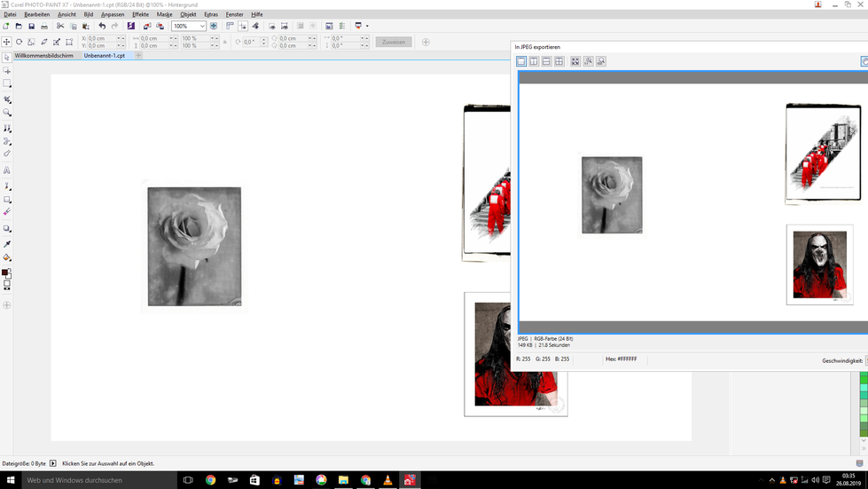Click the Import icon in the standard toolbar

pos(147,26)
